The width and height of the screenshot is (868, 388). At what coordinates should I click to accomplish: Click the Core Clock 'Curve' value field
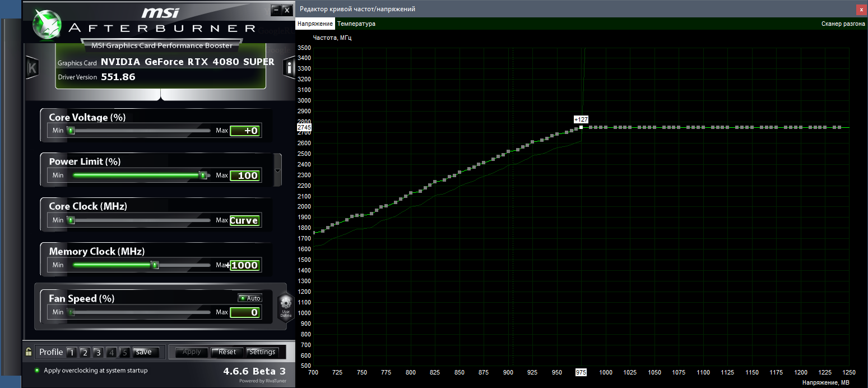click(245, 220)
